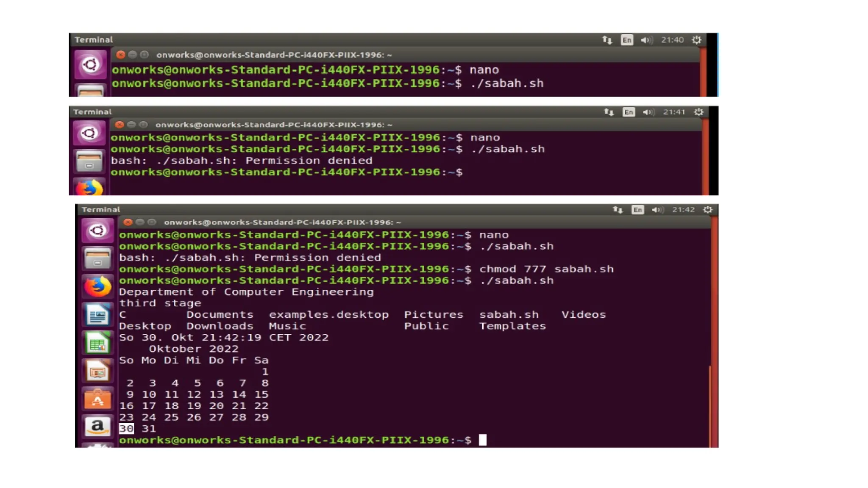The height and width of the screenshot is (488, 868).
Task: Click 'Music' in directory listing
Action: [287, 326]
